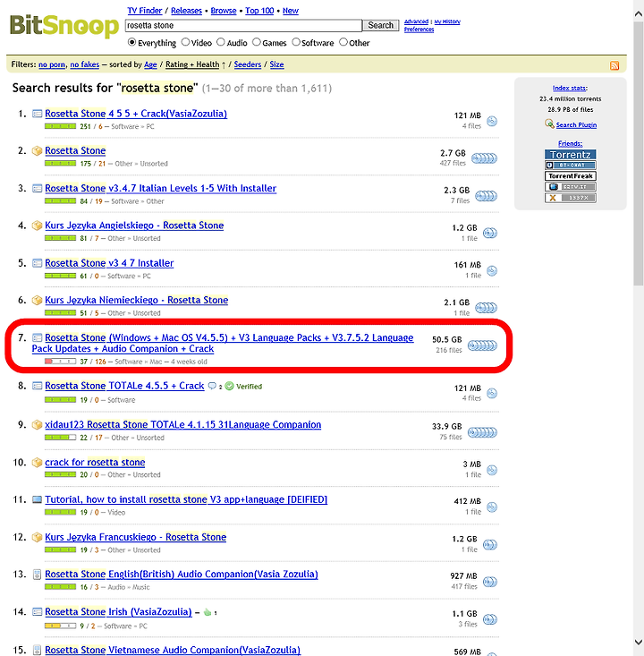Open the Advanced search link
Viewport: 644px width, 656px height.
pyautogui.click(x=416, y=21)
